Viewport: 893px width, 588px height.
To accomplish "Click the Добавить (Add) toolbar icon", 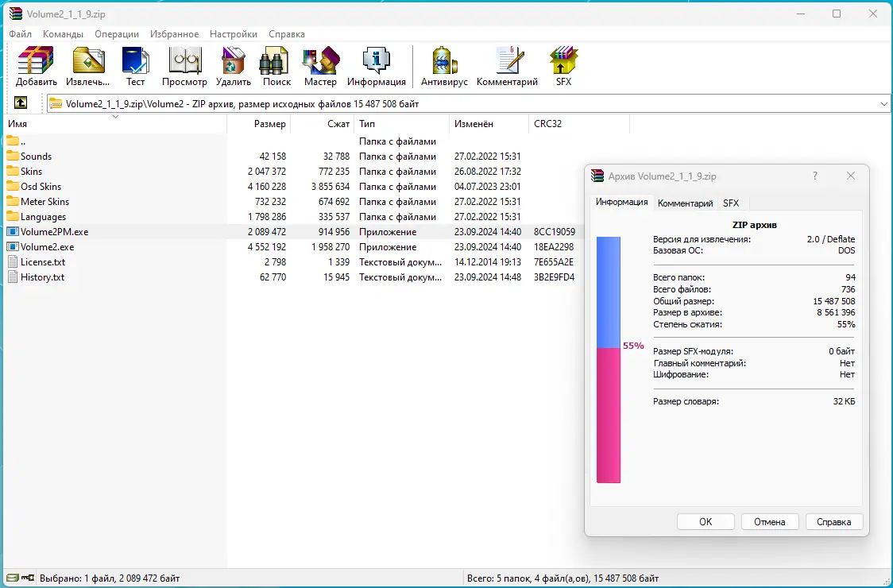I will [x=36, y=60].
